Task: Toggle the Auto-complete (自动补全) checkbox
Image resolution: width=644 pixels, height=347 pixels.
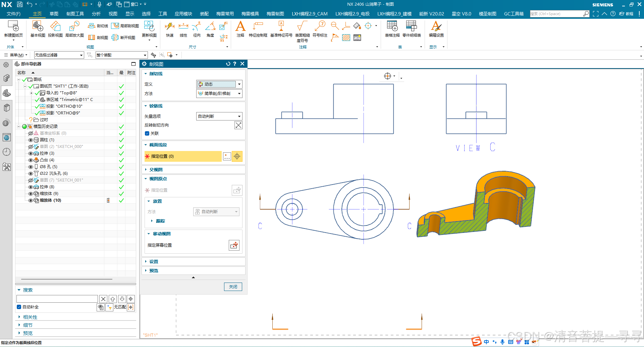Action: (x=19, y=307)
